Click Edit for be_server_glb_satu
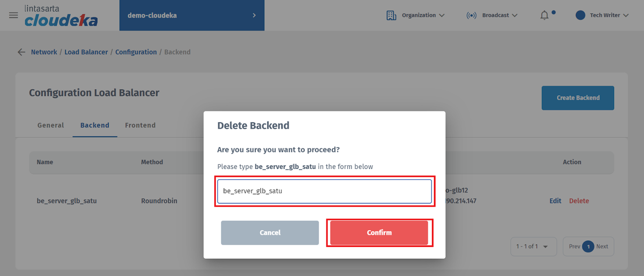The width and height of the screenshot is (644, 276). coord(555,201)
